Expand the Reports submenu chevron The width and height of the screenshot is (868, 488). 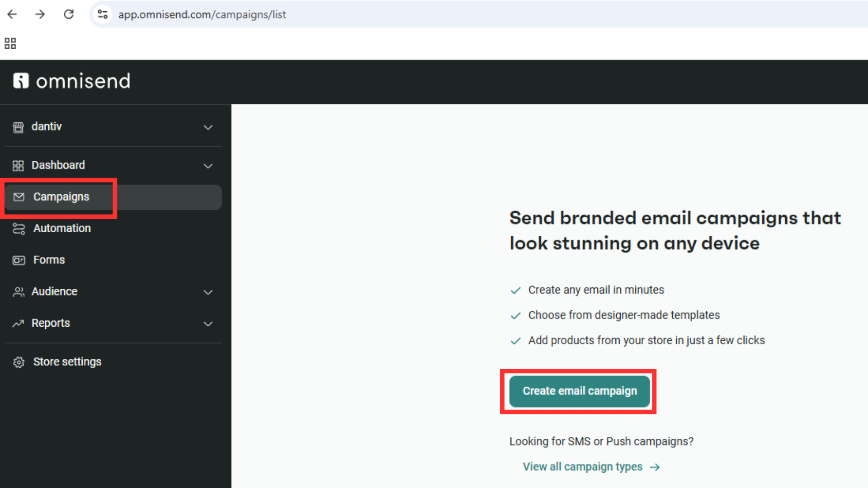point(208,324)
